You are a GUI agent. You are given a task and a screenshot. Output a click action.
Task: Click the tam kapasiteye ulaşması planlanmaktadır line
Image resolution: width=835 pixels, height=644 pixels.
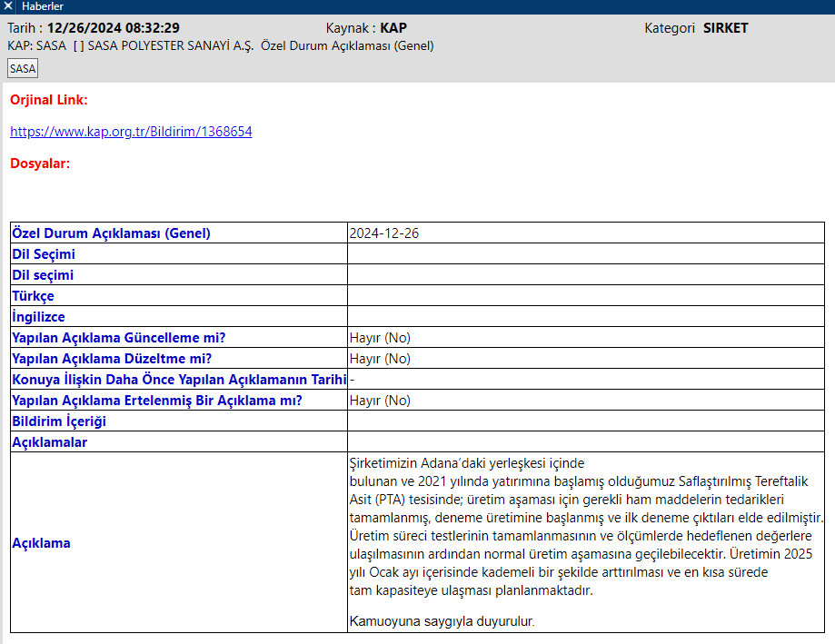tap(472, 590)
